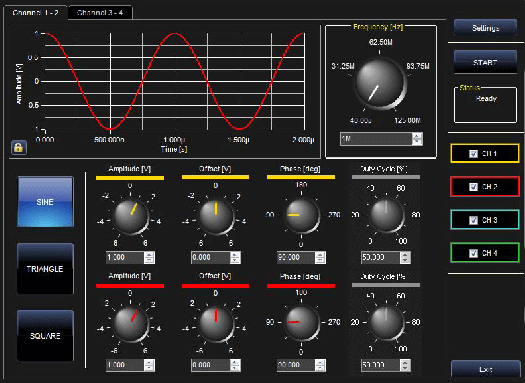The height and width of the screenshot is (383, 525).
Task: Toggle the CH 1 checkbox
Action: point(473,154)
